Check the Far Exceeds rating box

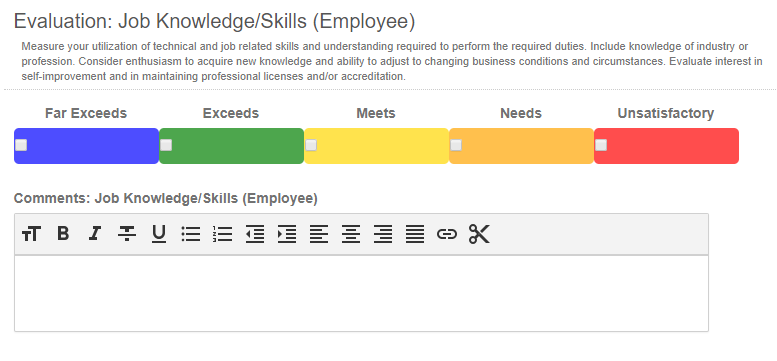click(21, 145)
